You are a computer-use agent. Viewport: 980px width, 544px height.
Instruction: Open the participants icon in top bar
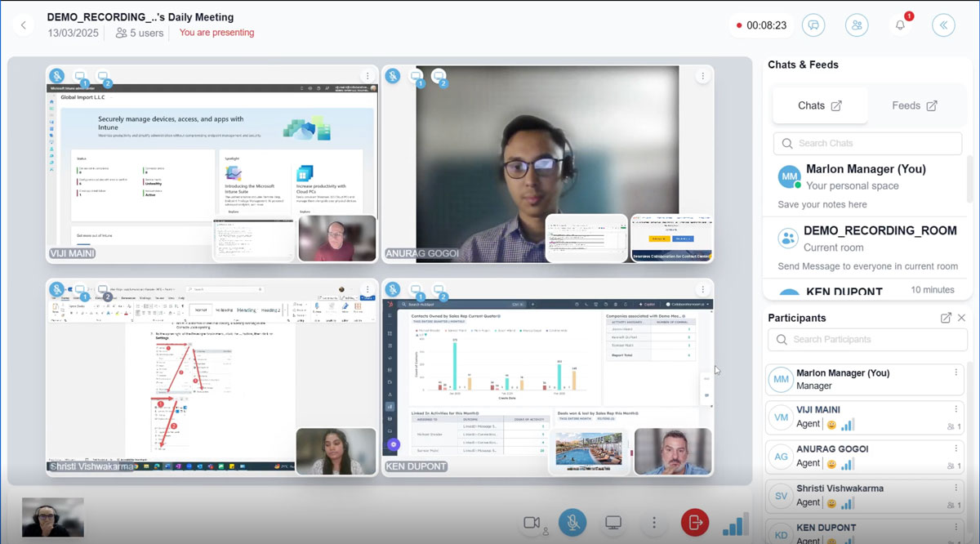coord(857,25)
